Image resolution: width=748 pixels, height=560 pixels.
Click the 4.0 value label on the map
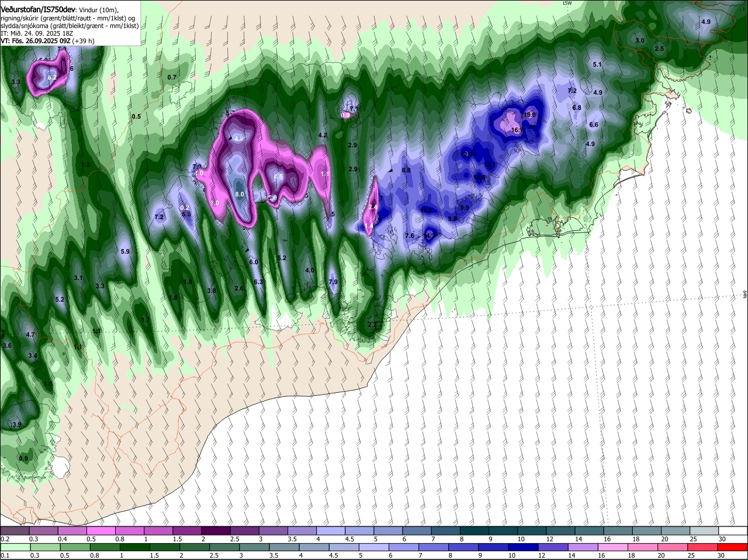point(310,271)
